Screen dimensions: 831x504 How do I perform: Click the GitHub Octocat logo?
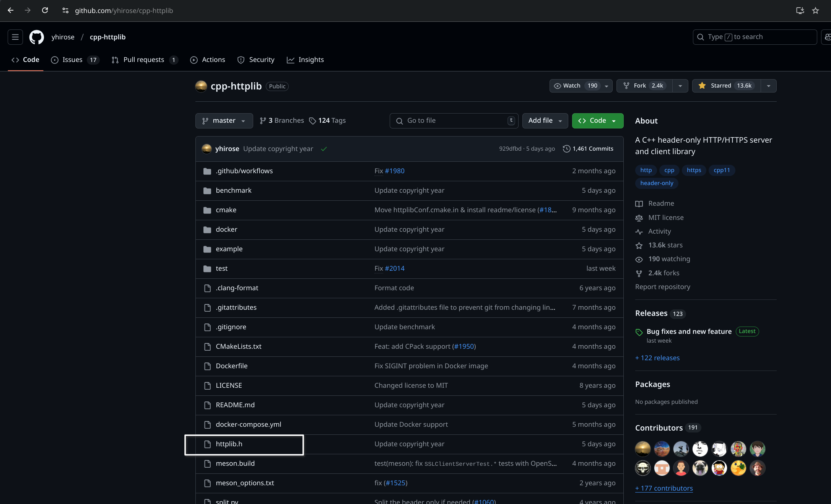[37, 37]
